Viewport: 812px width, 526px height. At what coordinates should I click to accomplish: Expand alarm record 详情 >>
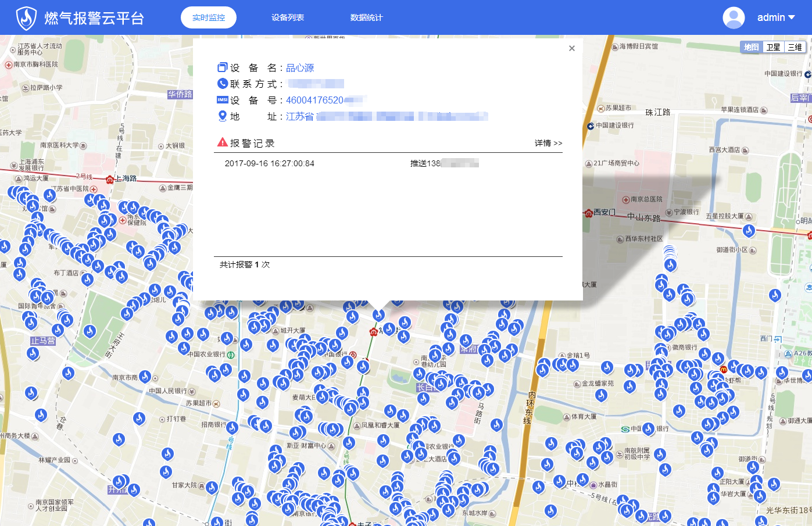pyautogui.click(x=548, y=143)
